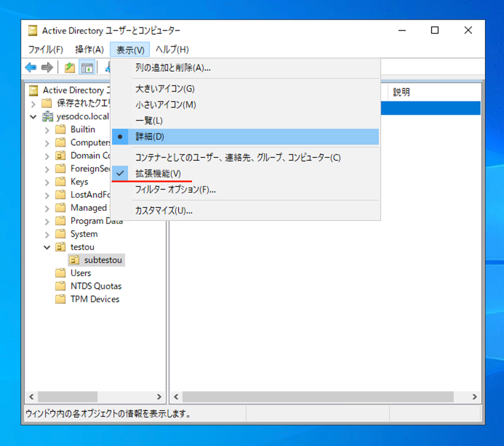504x446 pixels.
Task: Click the yesodco.local domain icon
Action: point(48,116)
